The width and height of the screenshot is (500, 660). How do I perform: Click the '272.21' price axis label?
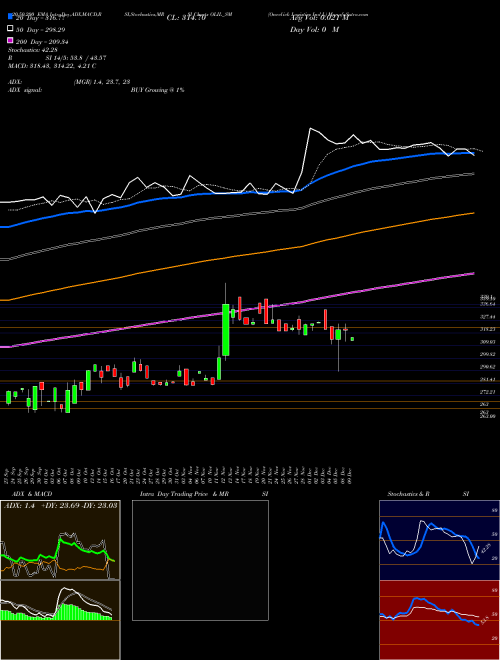coord(487,392)
